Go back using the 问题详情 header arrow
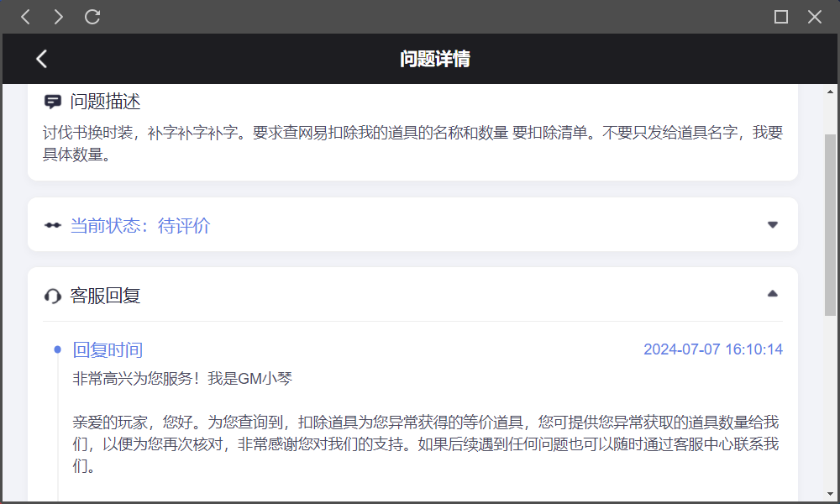This screenshot has height=504, width=840. (42, 59)
